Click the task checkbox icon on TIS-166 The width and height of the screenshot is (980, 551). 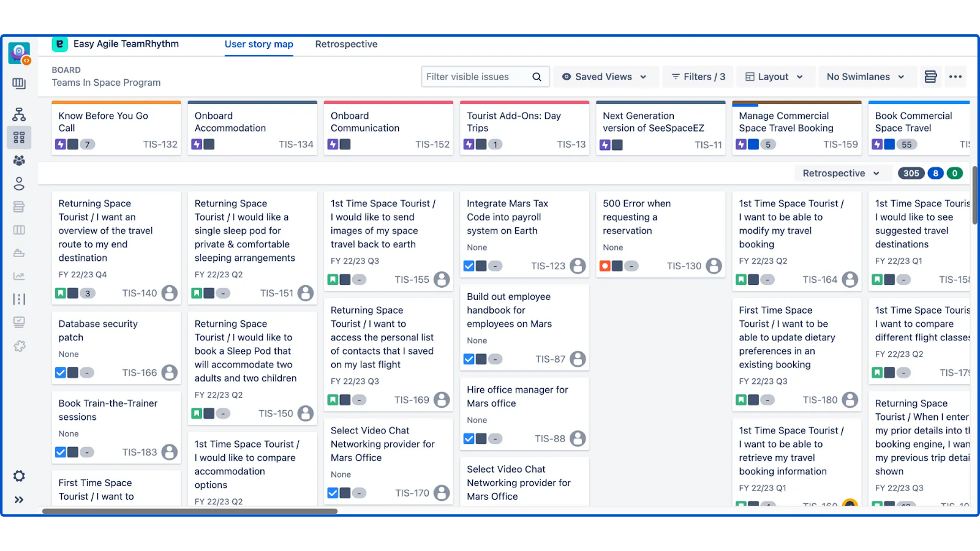pyautogui.click(x=61, y=373)
